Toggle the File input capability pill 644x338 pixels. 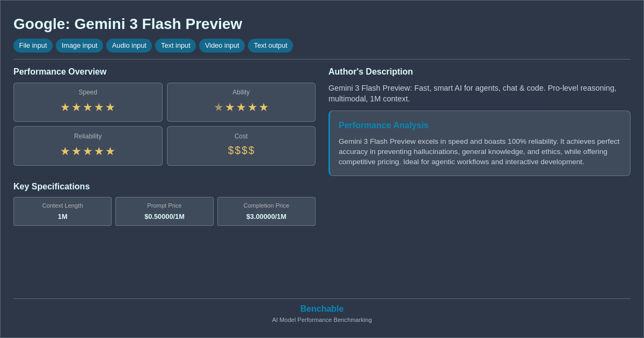click(33, 46)
